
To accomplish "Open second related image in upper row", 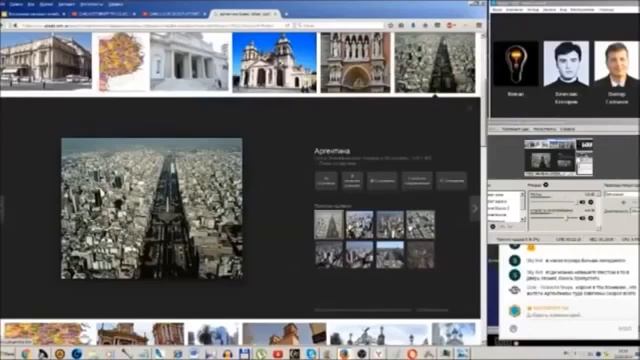I will [x=359, y=224].
